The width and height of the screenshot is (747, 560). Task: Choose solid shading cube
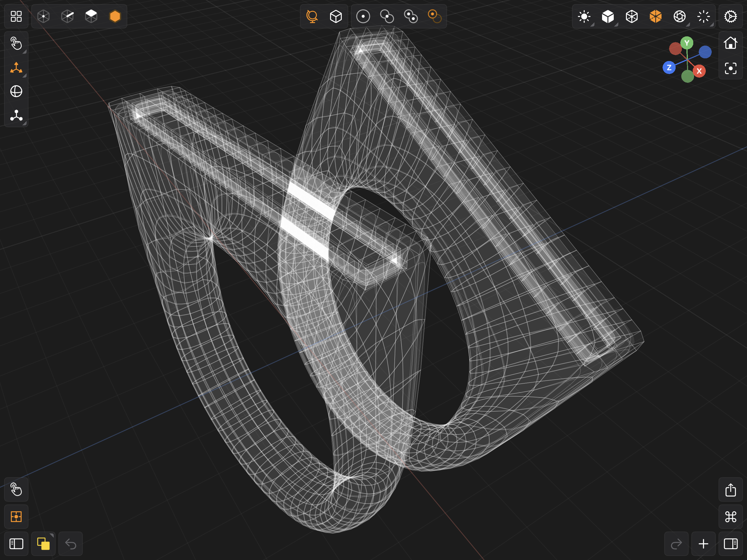point(608,16)
